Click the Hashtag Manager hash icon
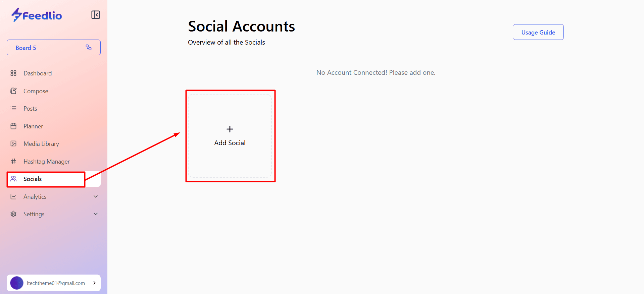 (x=13, y=161)
